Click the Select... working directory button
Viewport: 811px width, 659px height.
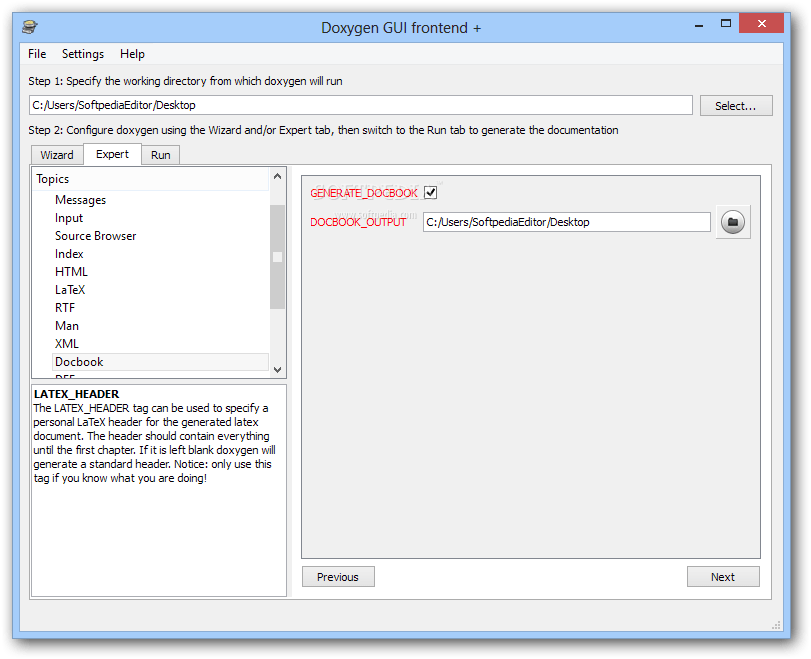[736, 106]
